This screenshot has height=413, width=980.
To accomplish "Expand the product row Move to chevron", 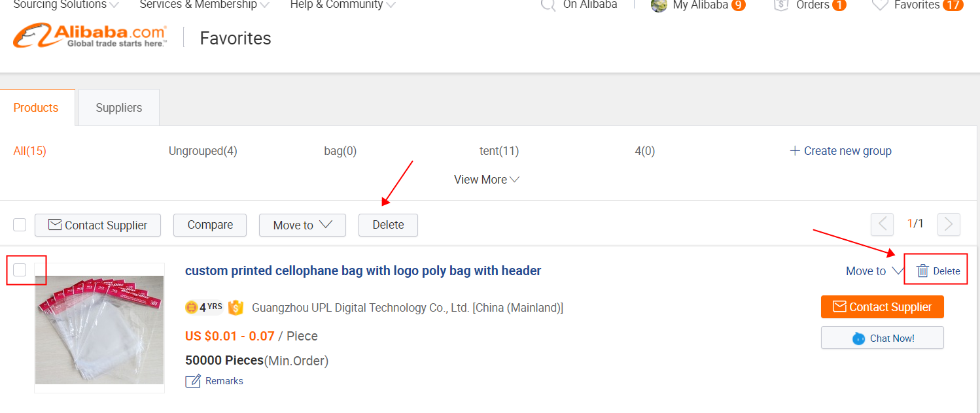I will [x=898, y=271].
